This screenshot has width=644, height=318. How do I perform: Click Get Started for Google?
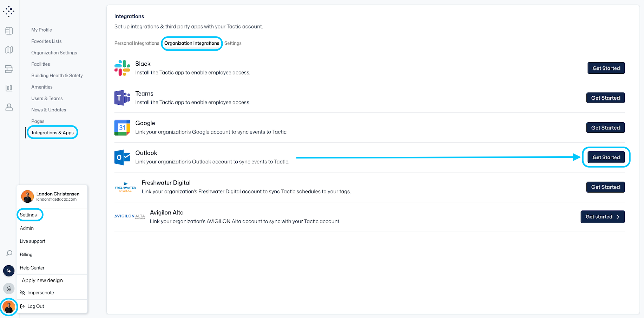click(x=605, y=128)
